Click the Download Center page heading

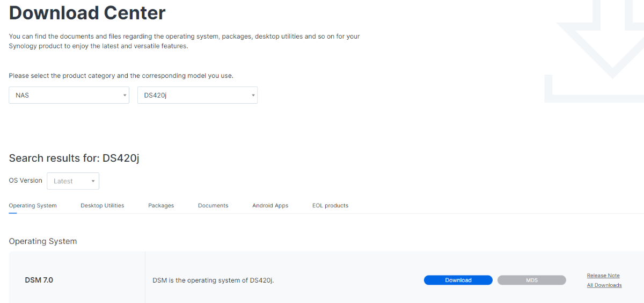click(x=87, y=12)
